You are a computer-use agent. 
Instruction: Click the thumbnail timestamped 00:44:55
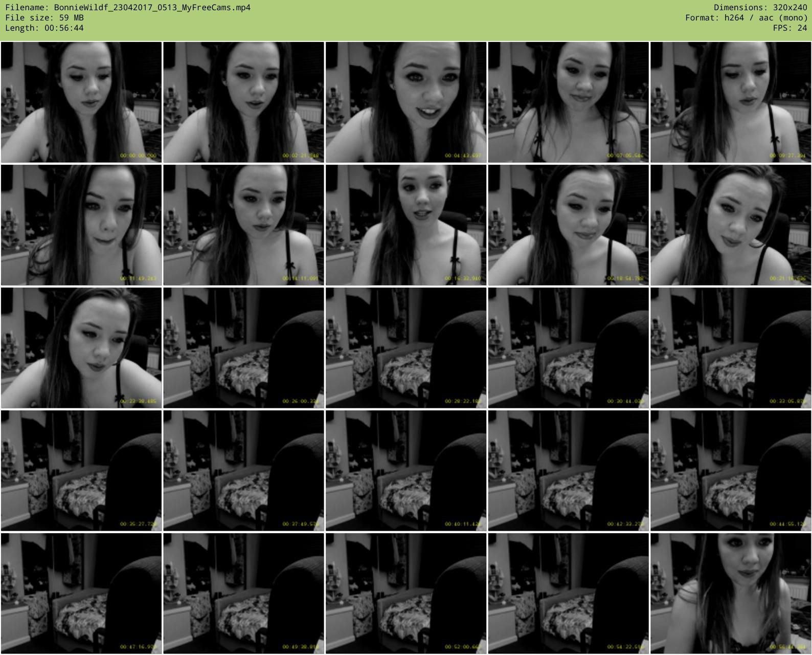point(731,471)
